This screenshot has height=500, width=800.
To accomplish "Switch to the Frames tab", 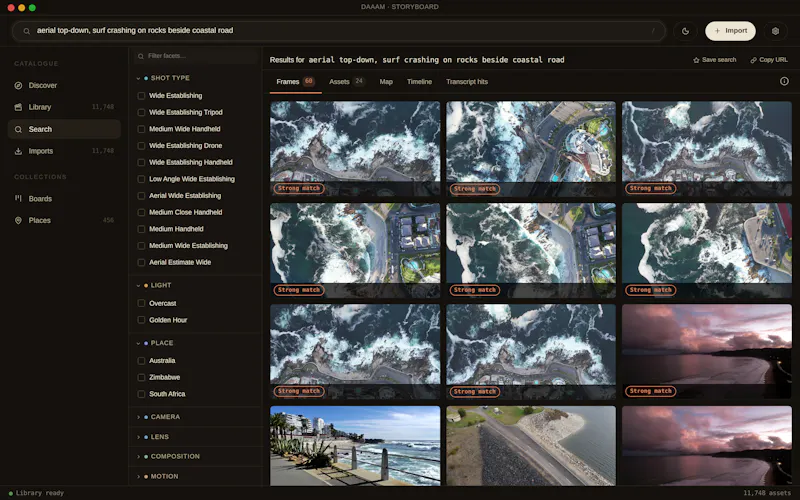I will 295,82.
